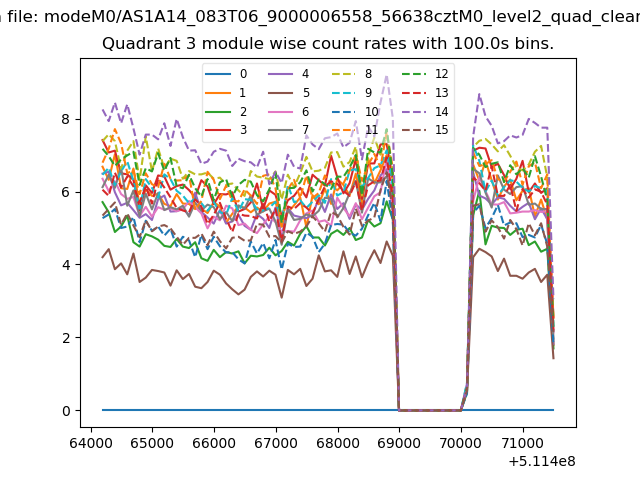Click the legend entry labeled 3

[x=243, y=130]
